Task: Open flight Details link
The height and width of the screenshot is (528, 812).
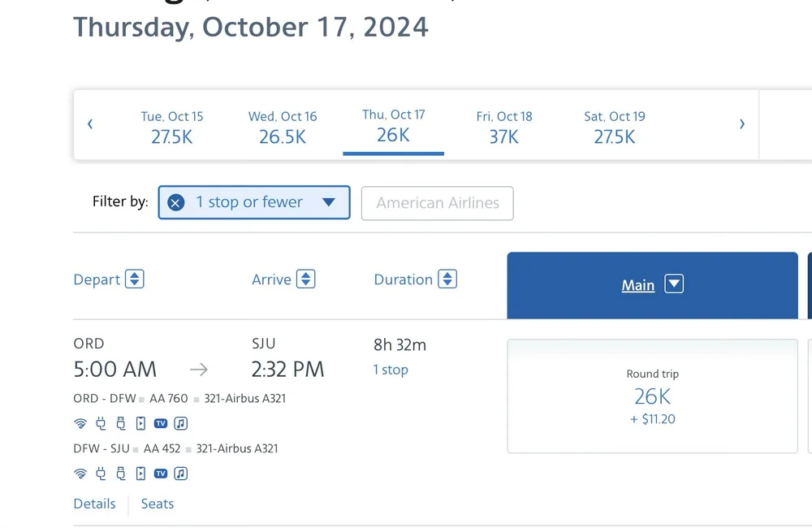Action: coord(95,504)
